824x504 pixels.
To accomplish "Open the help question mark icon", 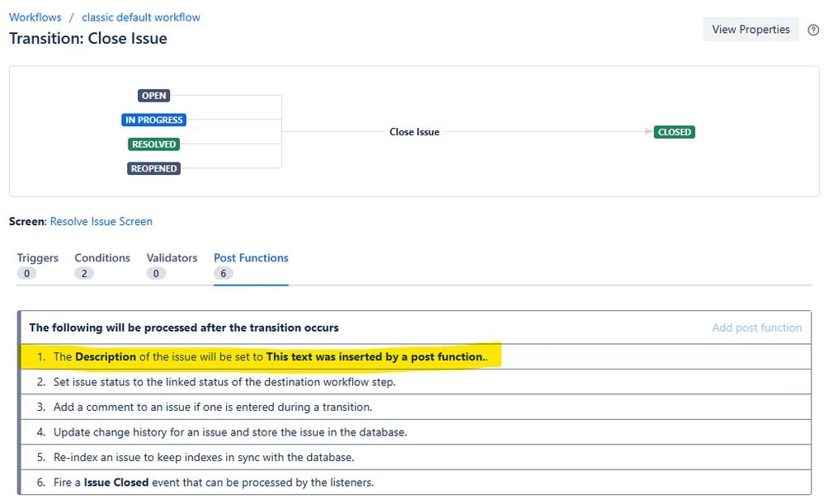I will coord(813,30).
